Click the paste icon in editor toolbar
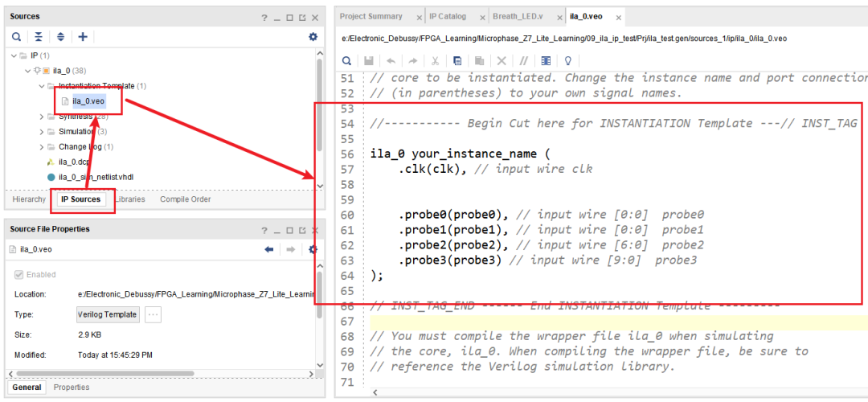This screenshot has width=868, height=402. pyautogui.click(x=479, y=60)
